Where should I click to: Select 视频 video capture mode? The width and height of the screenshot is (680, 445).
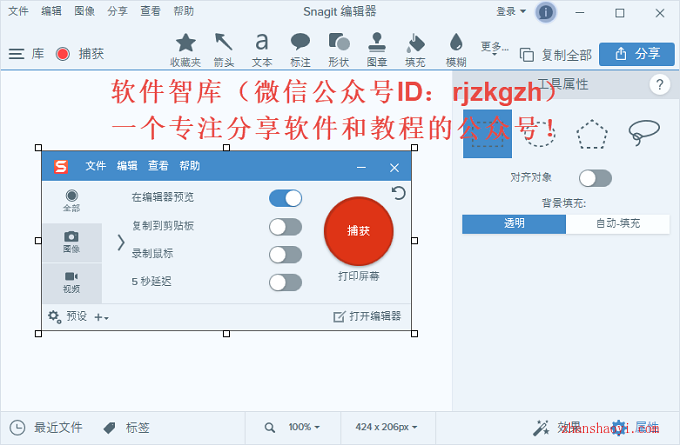[x=72, y=283]
